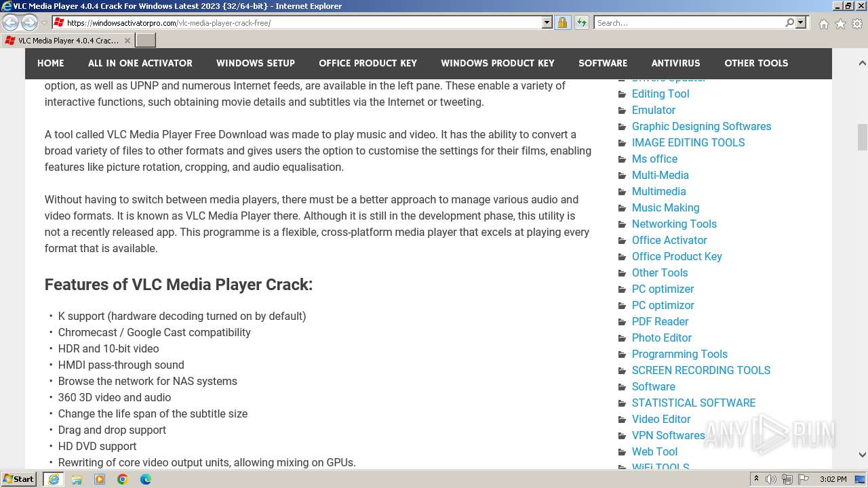Open the Networking Tools category link

pyautogui.click(x=674, y=224)
